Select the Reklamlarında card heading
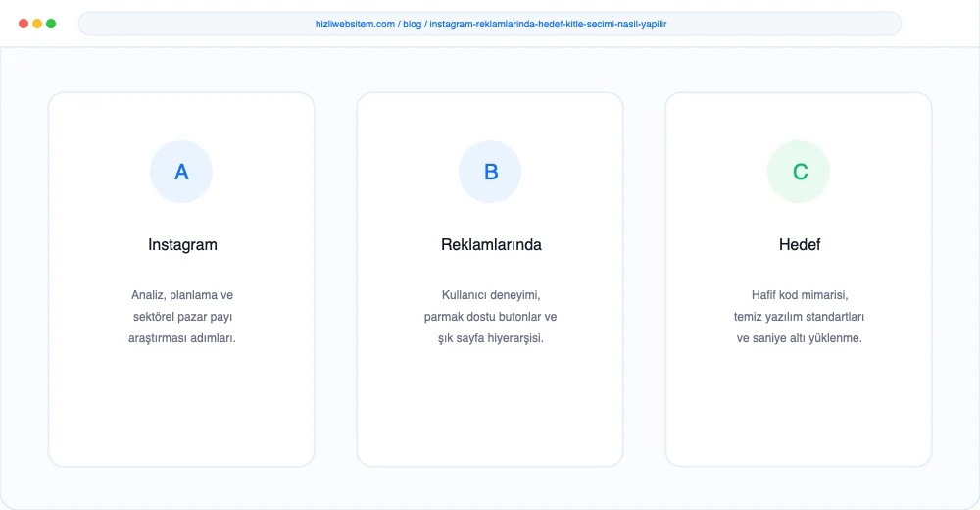Image resolution: width=980 pixels, height=510 pixels. click(x=491, y=244)
